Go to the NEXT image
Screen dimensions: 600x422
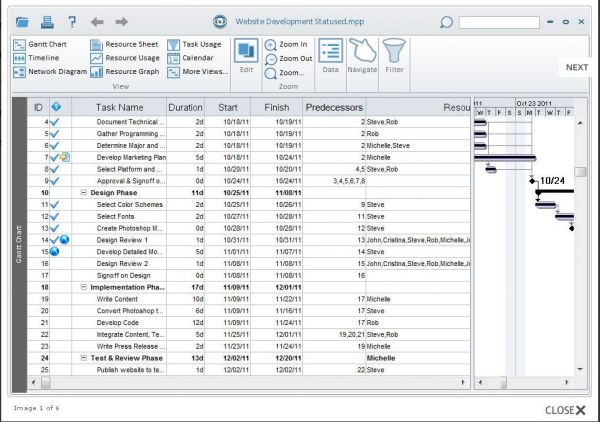[x=576, y=68]
